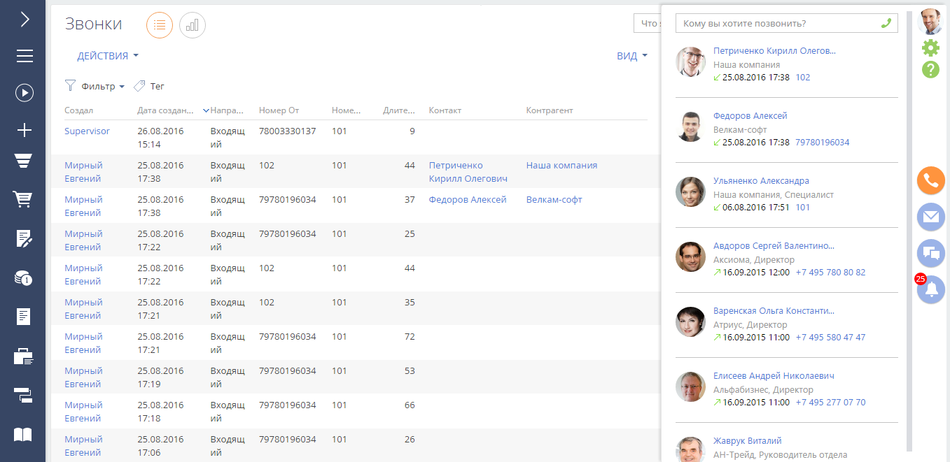950x462 pixels.
Task: Expand the Фильтр filter dropdown
Action: [96, 86]
